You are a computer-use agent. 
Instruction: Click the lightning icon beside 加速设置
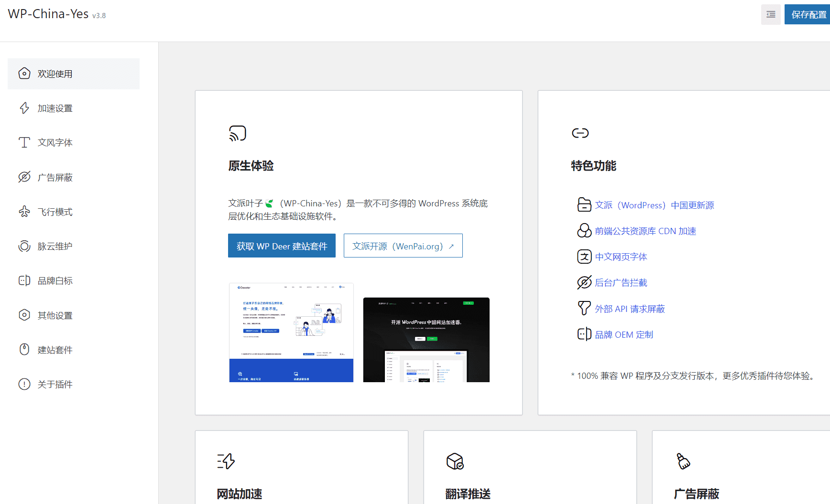point(24,108)
